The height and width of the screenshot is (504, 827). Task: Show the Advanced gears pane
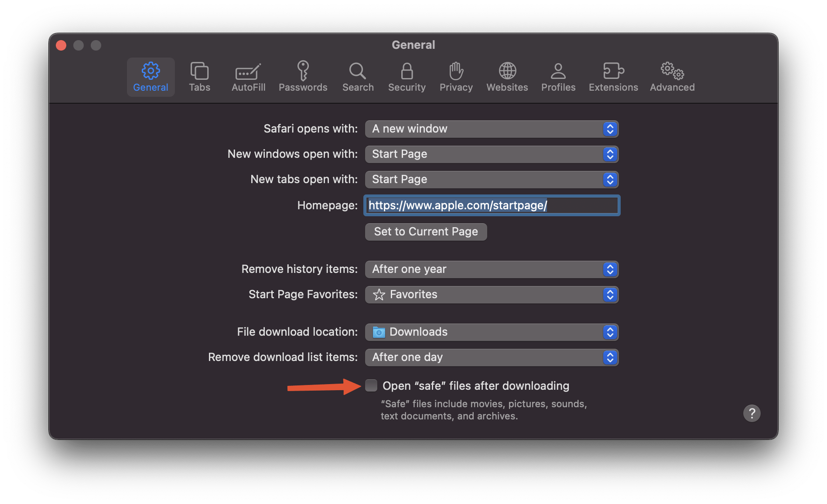coord(672,77)
